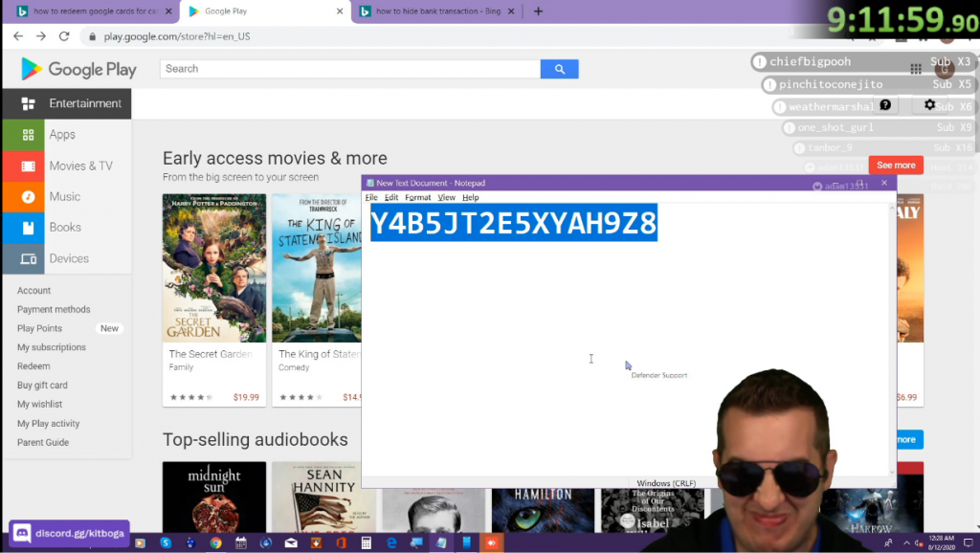Open the Movies & TV category
980x553 pixels.
point(67,166)
